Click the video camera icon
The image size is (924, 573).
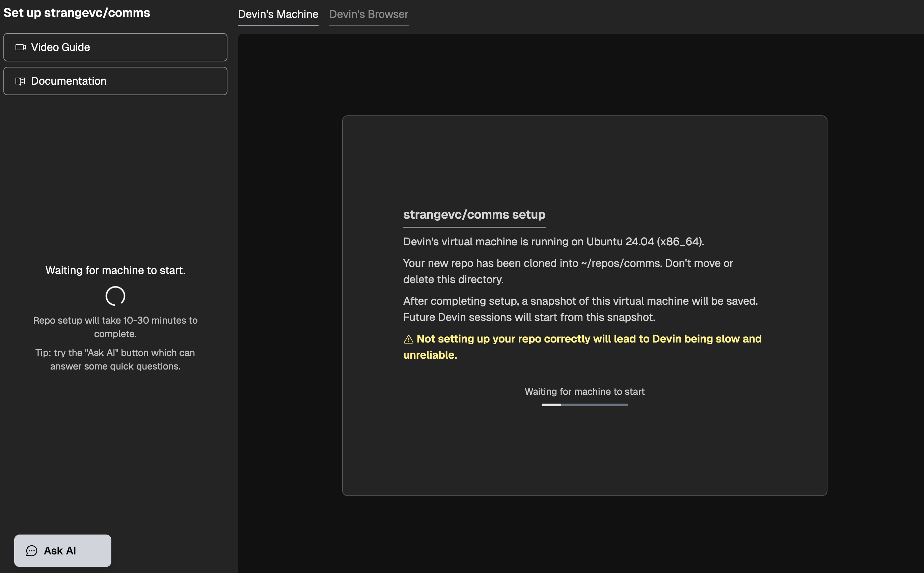(21, 47)
